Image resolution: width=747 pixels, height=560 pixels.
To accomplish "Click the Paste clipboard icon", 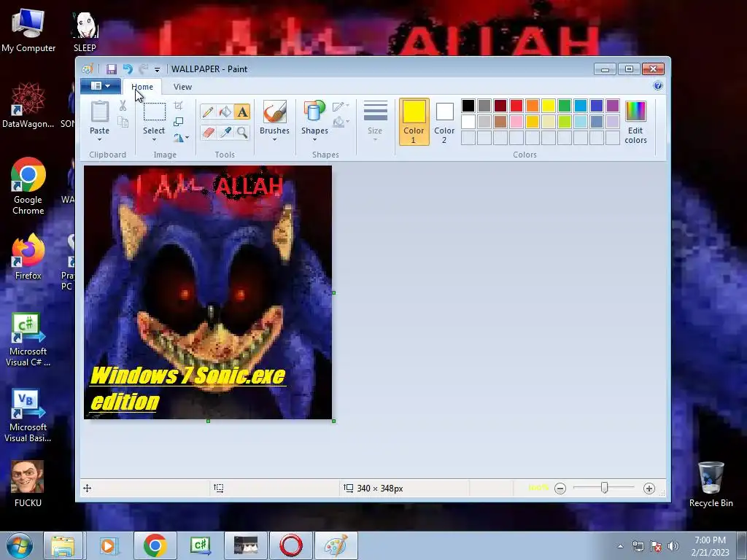I will (x=99, y=112).
